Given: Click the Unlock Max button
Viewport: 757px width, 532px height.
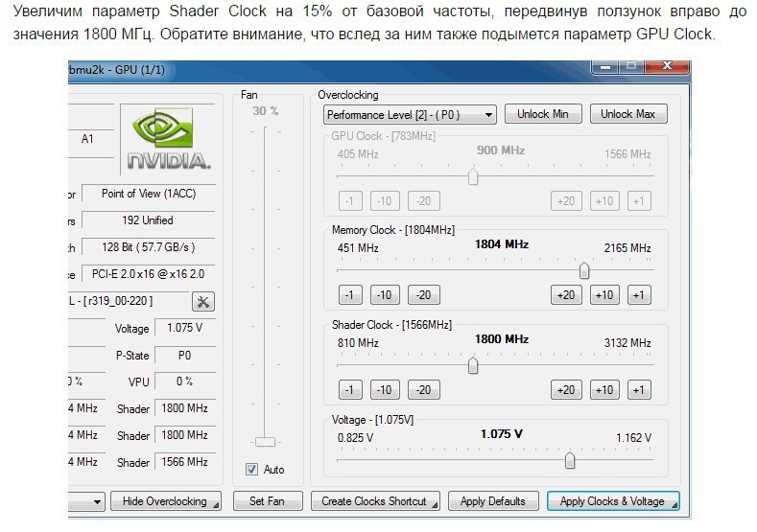Looking at the screenshot, I should 627,114.
